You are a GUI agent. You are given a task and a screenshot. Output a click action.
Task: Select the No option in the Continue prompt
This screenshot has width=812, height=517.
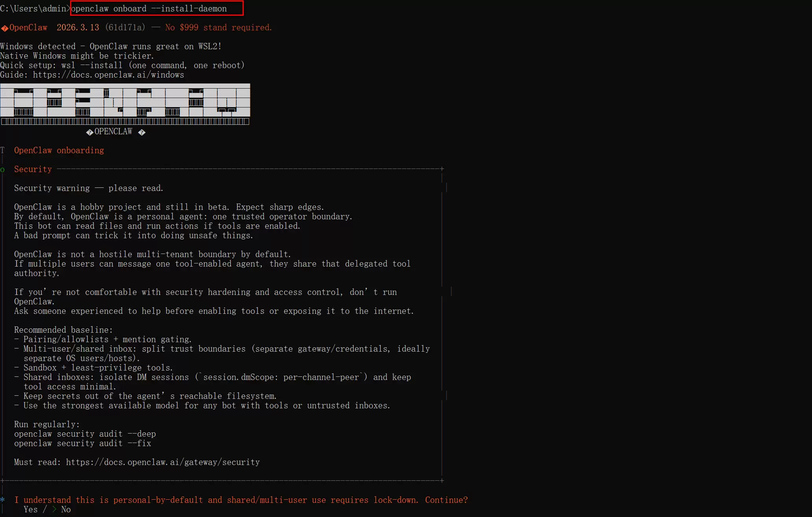[66, 510]
